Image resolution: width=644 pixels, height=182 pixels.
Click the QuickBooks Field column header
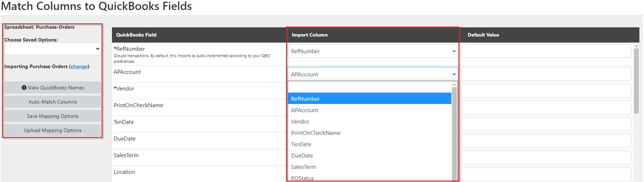pos(136,35)
